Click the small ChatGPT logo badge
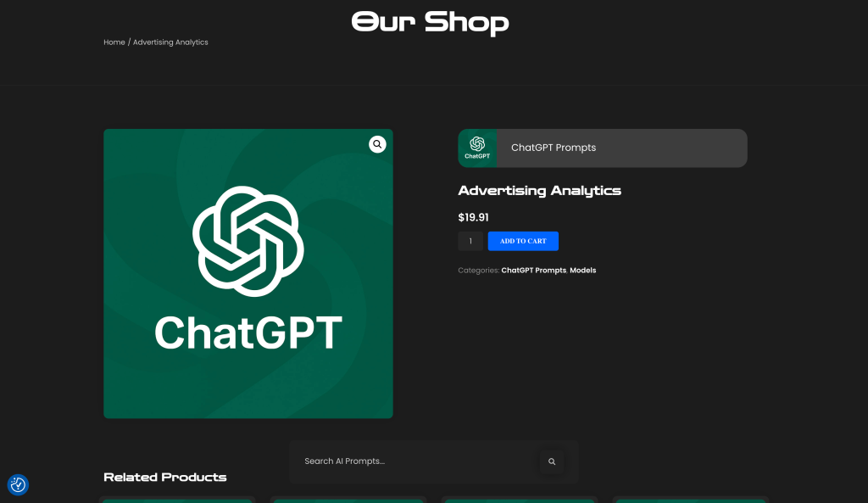Screen dimensions: 868x503 477,148
